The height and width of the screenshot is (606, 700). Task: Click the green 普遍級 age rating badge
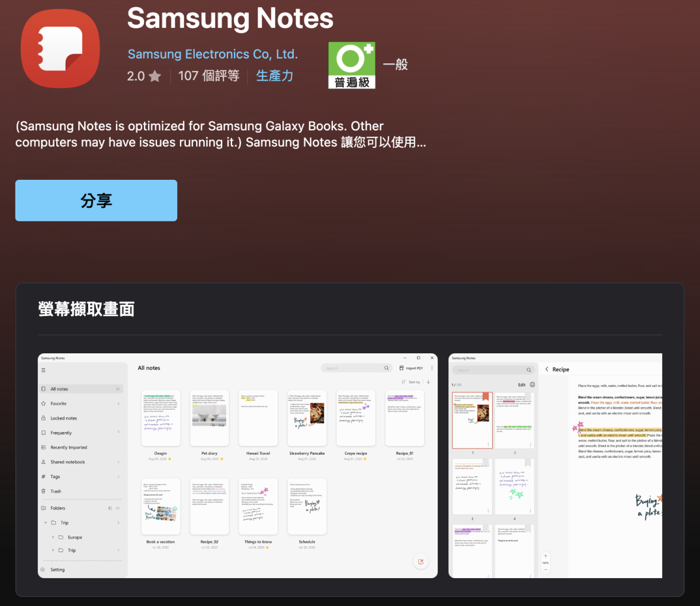(352, 65)
